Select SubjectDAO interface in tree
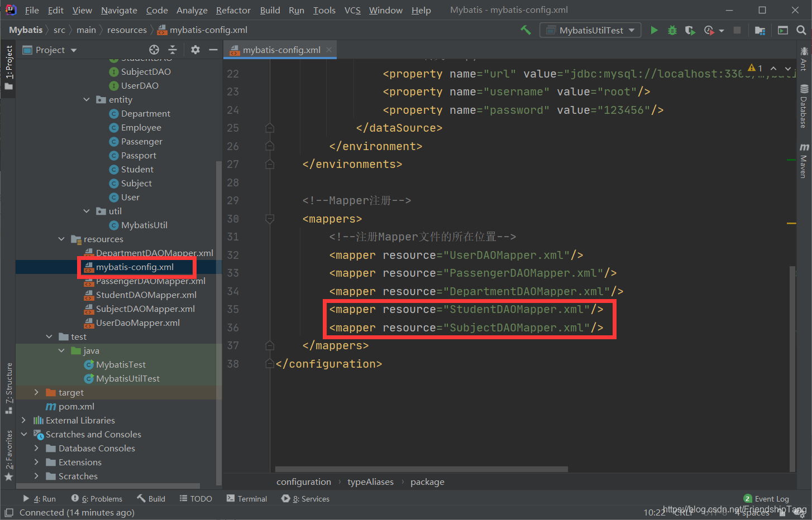This screenshot has height=520, width=812. pos(146,71)
